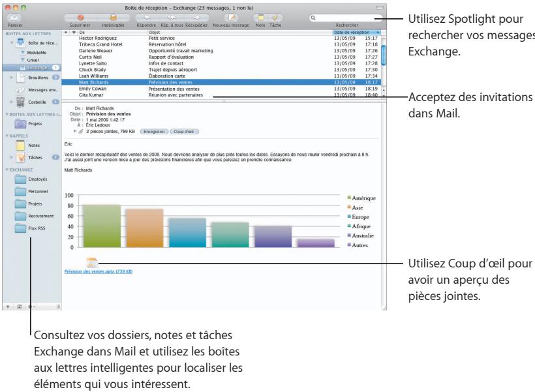The height and width of the screenshot is (392, 535).
Task: Create a Tâche with checkmark icon
Action: 275,18
